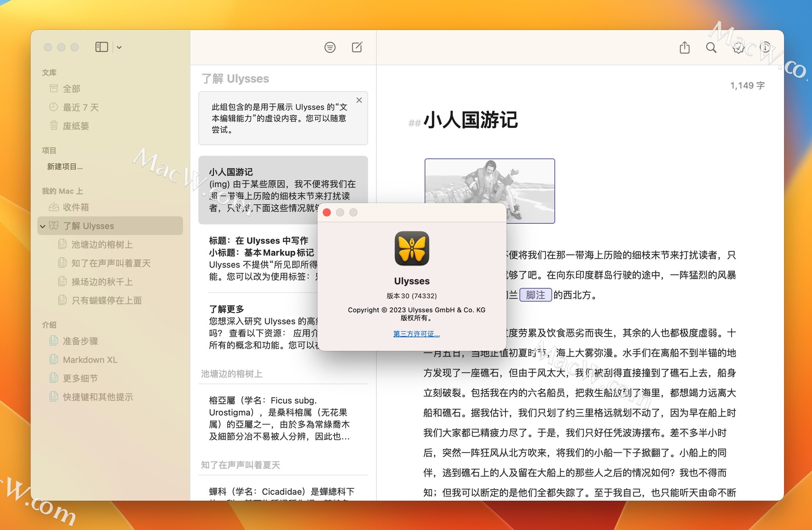Open search with magnifier icon
812x530 pixels.
(711, 47)
